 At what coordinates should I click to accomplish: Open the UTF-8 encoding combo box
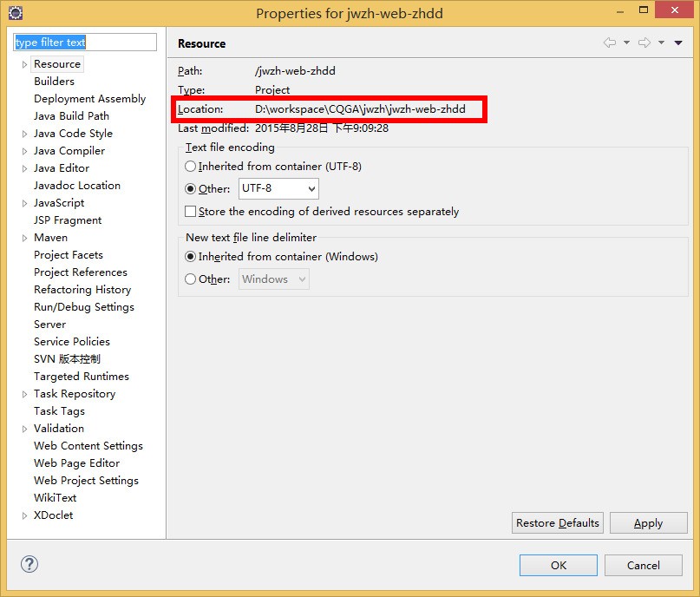point(278,188)
